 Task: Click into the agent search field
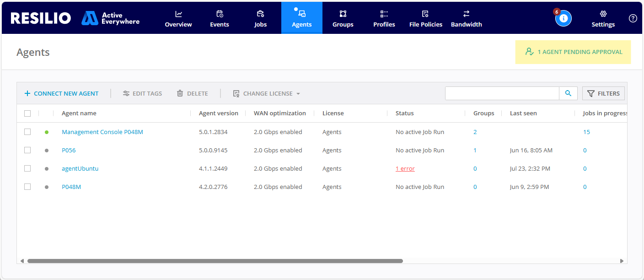tap(502, 93)
